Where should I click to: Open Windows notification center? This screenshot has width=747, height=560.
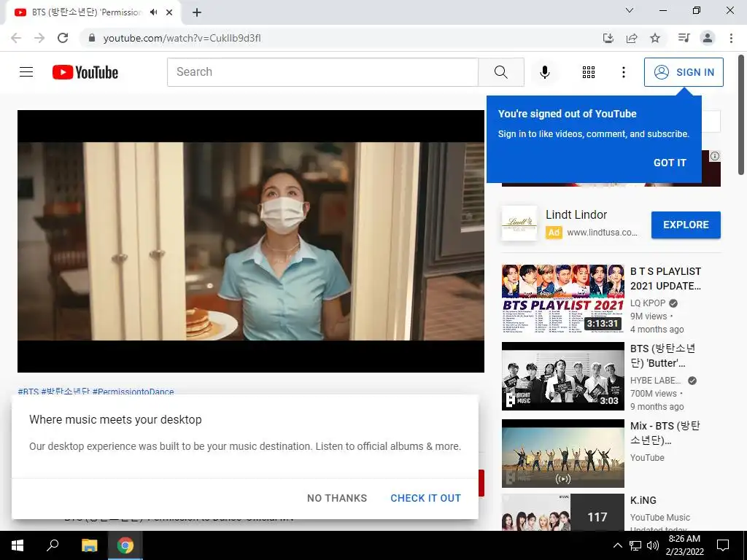pyautogui.click(x=723, y=545)
